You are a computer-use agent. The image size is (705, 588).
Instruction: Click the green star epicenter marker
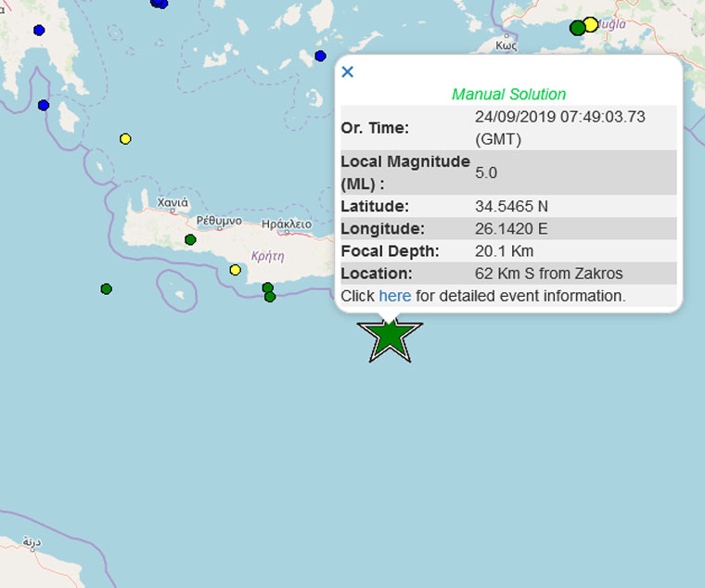pyautogui.click(x=391, y=336)
